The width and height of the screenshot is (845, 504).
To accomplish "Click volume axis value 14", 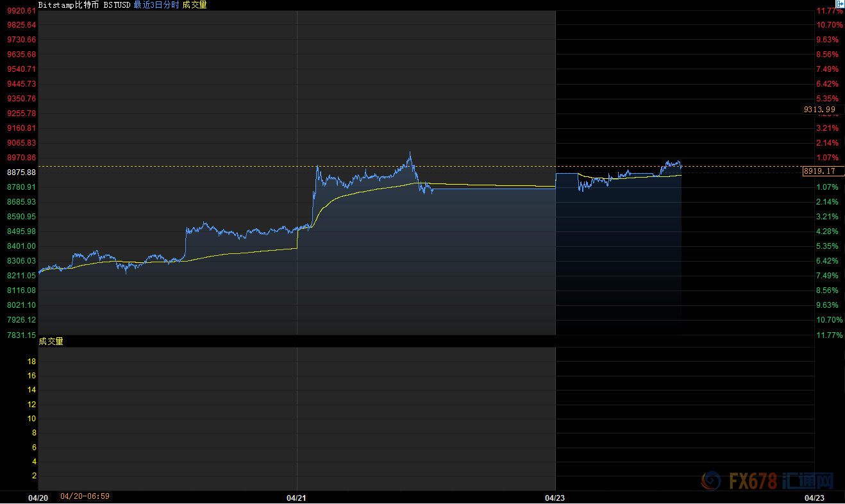I will click(x=31, y=391).
